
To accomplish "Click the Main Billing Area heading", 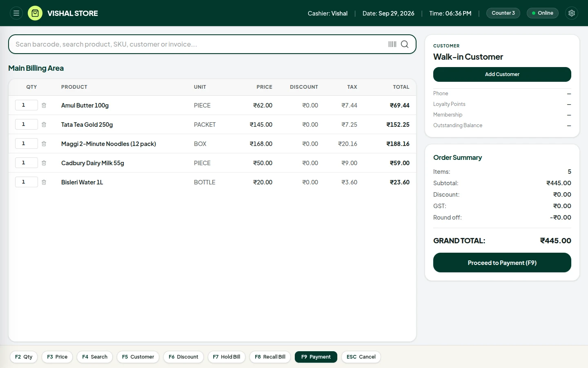I will point(36,68).
